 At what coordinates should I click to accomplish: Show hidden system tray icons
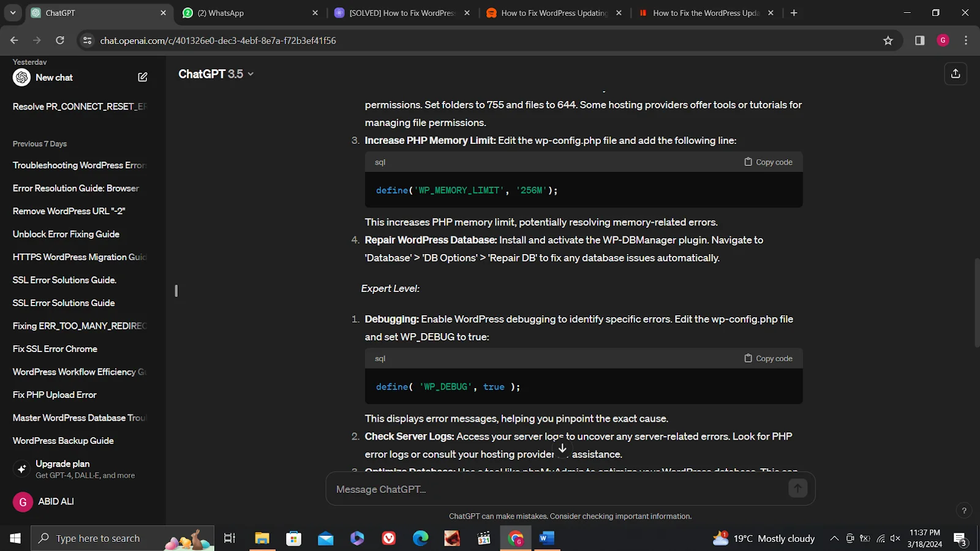(x=834, y=538)
